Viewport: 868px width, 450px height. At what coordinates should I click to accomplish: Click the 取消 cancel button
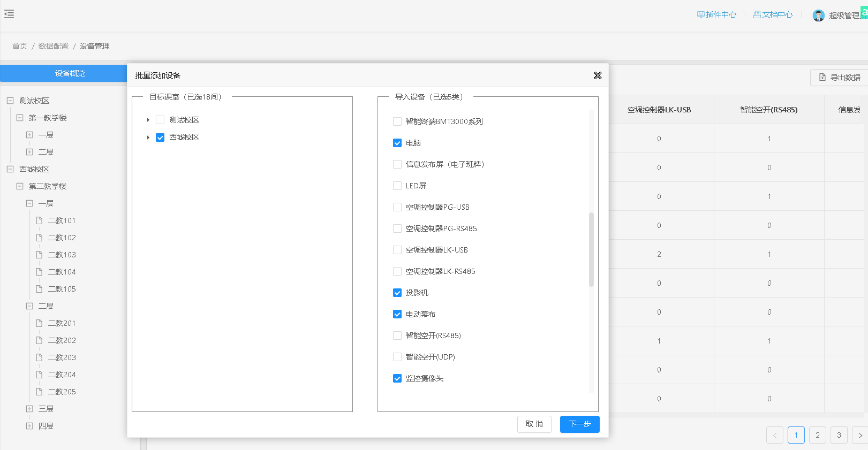click(534, 424)
